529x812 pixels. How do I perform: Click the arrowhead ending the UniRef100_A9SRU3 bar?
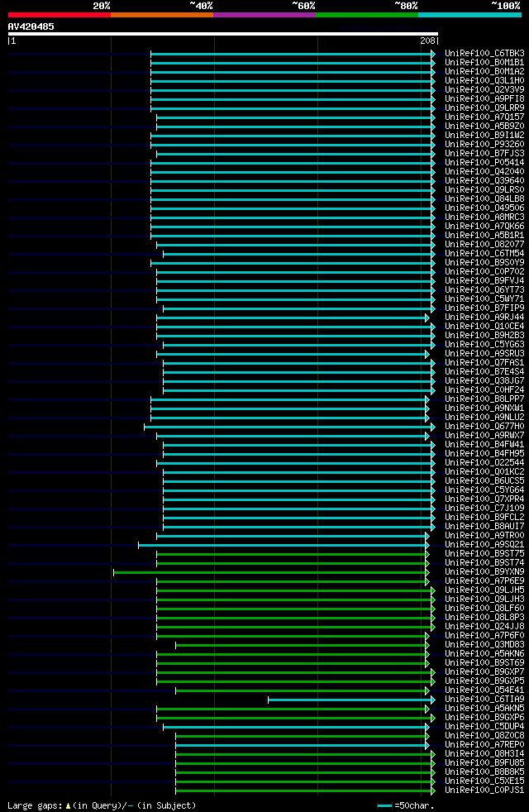[x=427, y=354]
